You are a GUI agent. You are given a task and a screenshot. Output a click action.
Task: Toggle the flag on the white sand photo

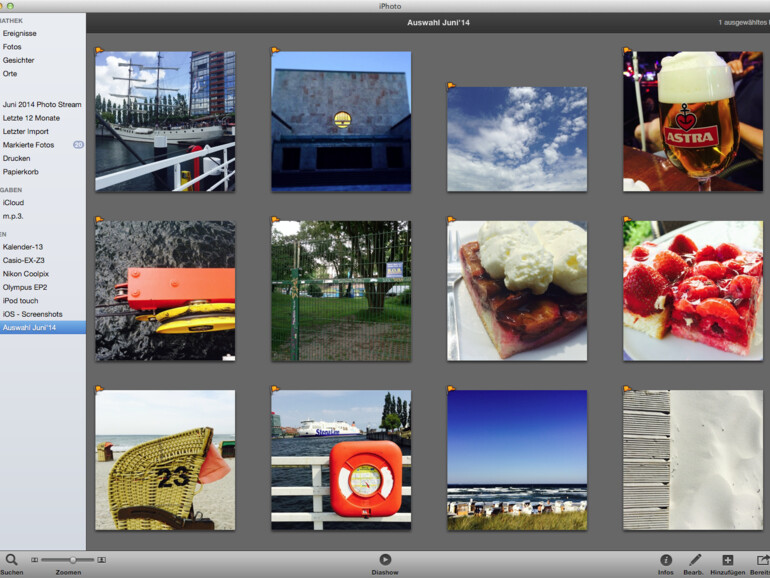[627, 389]
